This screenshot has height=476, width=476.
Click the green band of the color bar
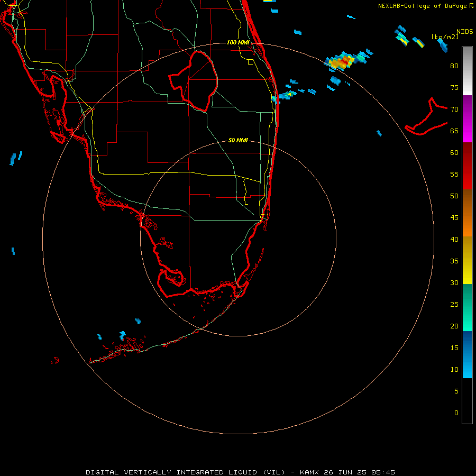click(x=467, y=307)
